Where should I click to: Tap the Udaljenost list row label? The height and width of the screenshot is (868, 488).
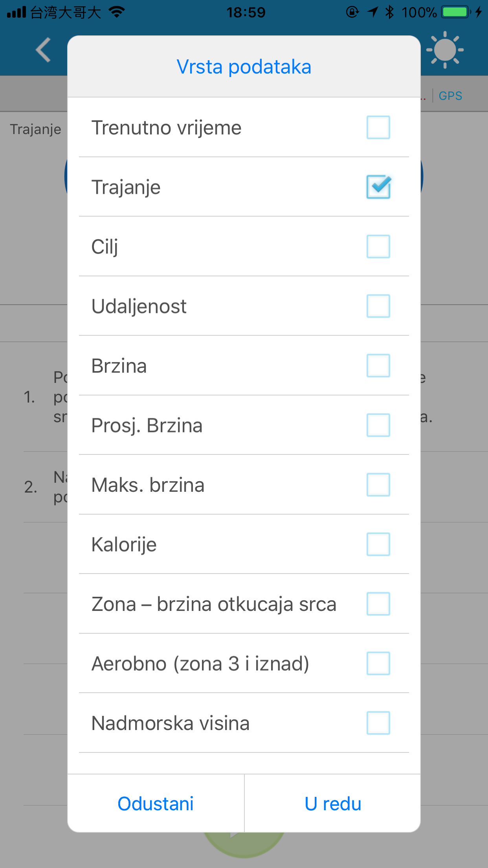tap(139, 307)
